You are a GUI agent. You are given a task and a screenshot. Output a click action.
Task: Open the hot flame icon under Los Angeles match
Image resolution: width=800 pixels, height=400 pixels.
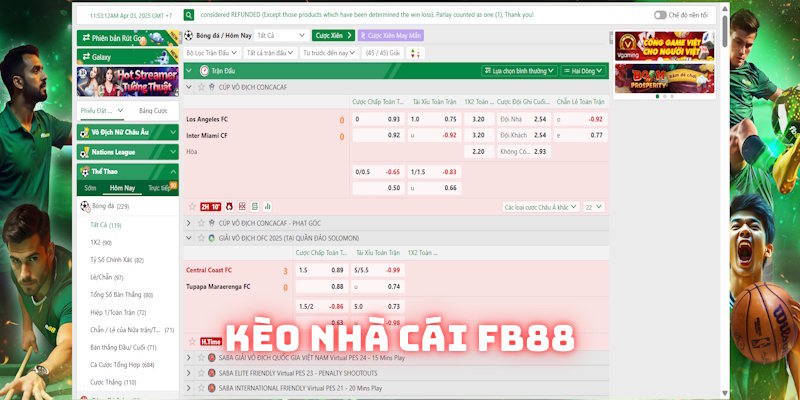tap(229, 207)
